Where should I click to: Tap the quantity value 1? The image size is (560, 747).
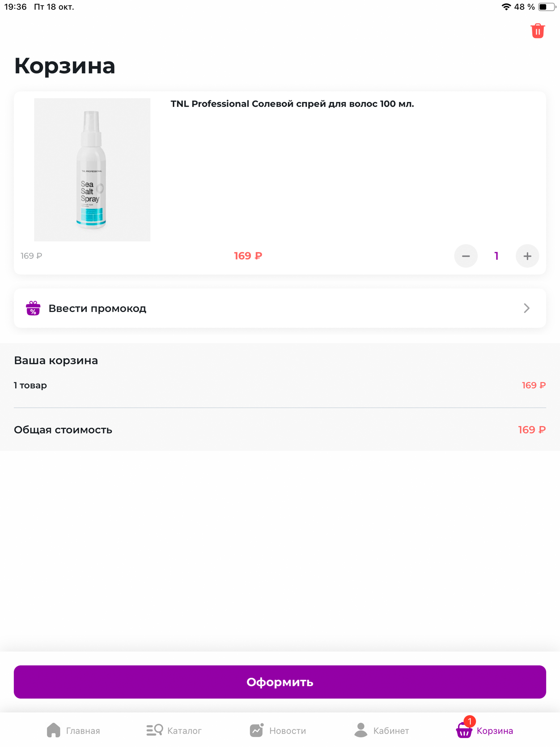point(496,256)
